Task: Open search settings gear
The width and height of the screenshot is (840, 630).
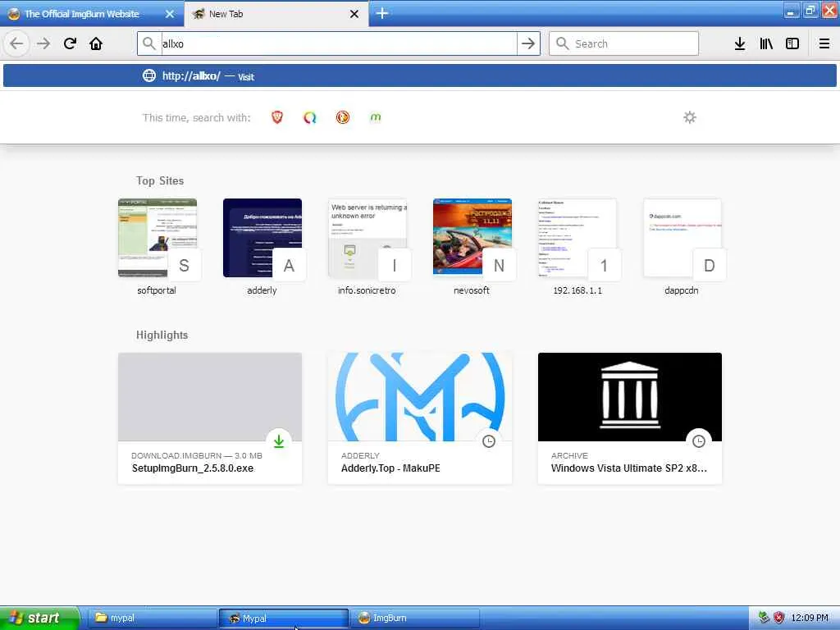Action: pos(690,117)
